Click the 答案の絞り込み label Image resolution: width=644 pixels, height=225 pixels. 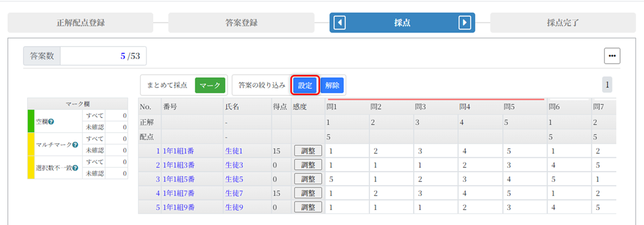pyautogui.click(x=261, y=85)
